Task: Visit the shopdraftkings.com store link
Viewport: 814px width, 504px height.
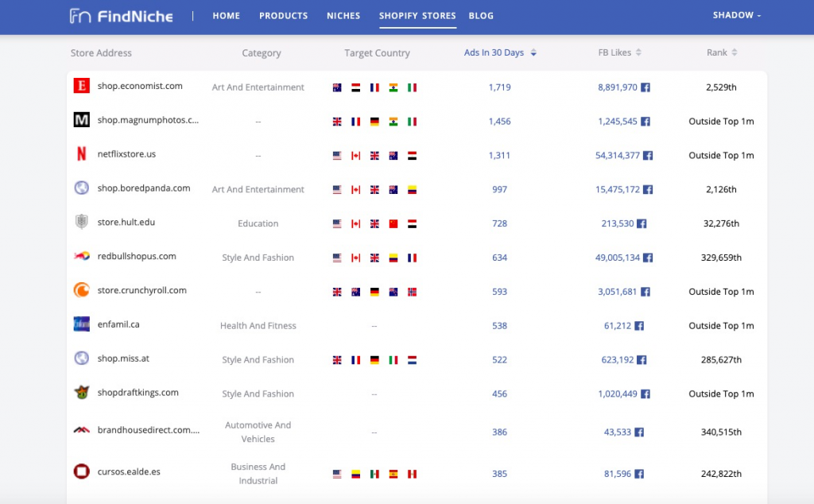Action: (x=138, y=393)
